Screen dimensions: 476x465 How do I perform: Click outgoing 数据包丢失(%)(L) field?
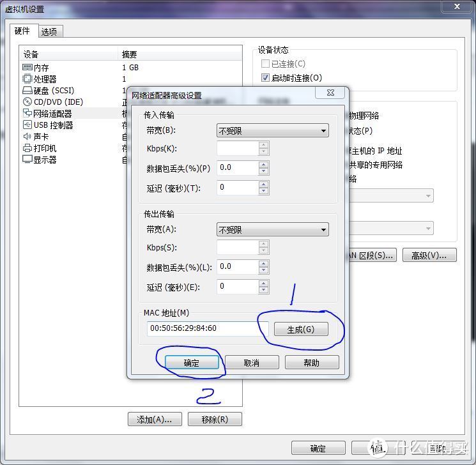(238, 267)
